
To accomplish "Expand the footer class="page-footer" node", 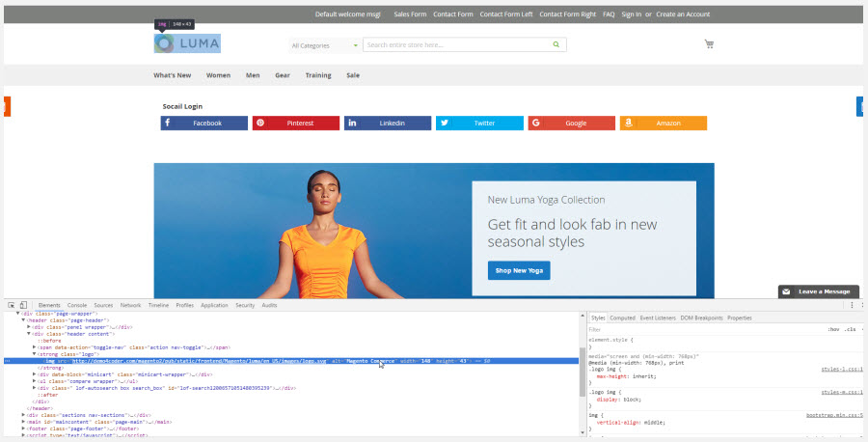I will [x=23, y=428].
